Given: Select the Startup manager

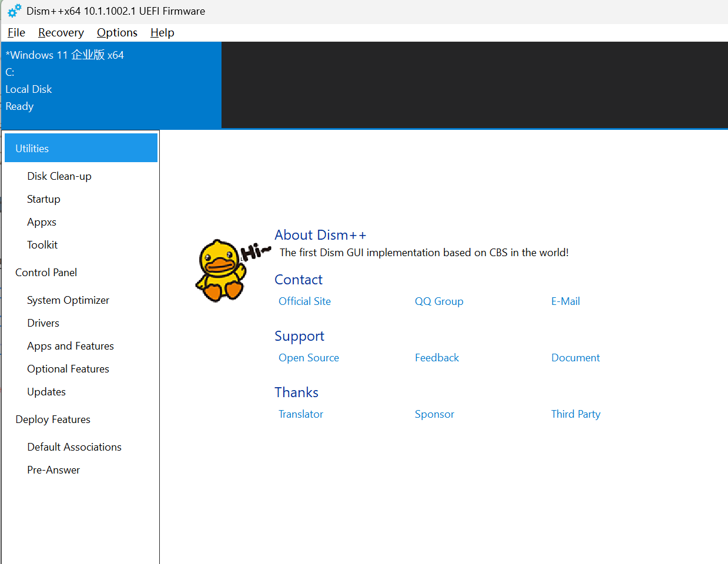Looking at the screenshot, I should point(43,199).
